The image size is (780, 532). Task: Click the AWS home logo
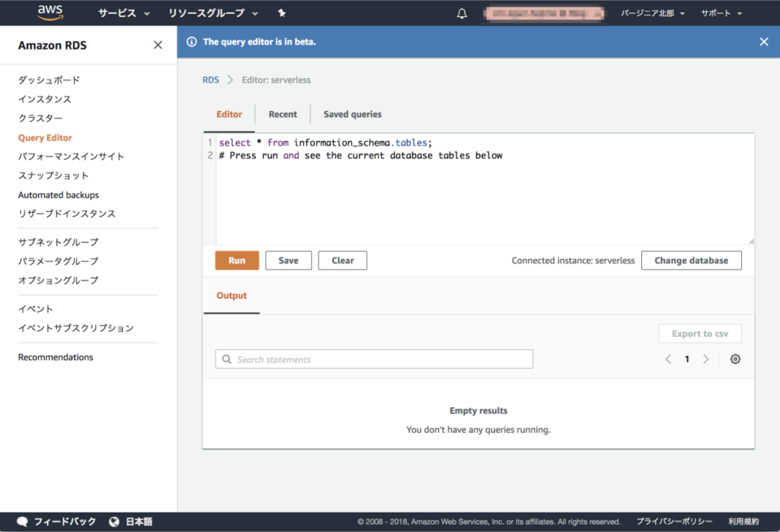tap(49, 12)
